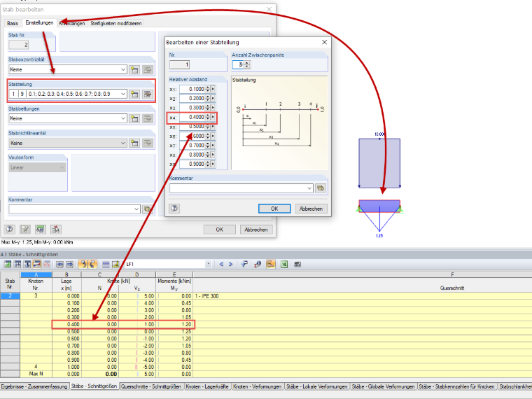The image size is (532, 399).
Task: Toggle the highlighted result-diagram toolbar icon
Action: tap(37, 265)
